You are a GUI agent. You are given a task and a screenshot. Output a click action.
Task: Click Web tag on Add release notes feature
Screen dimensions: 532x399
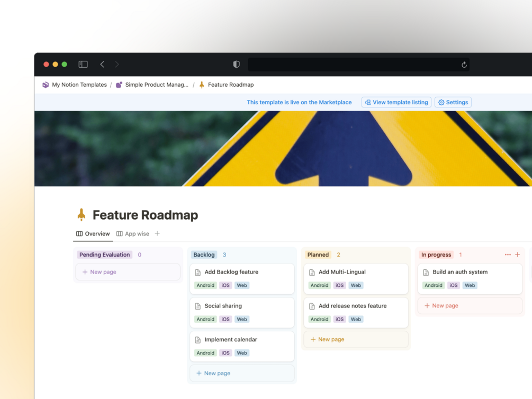tap(356, 319)
